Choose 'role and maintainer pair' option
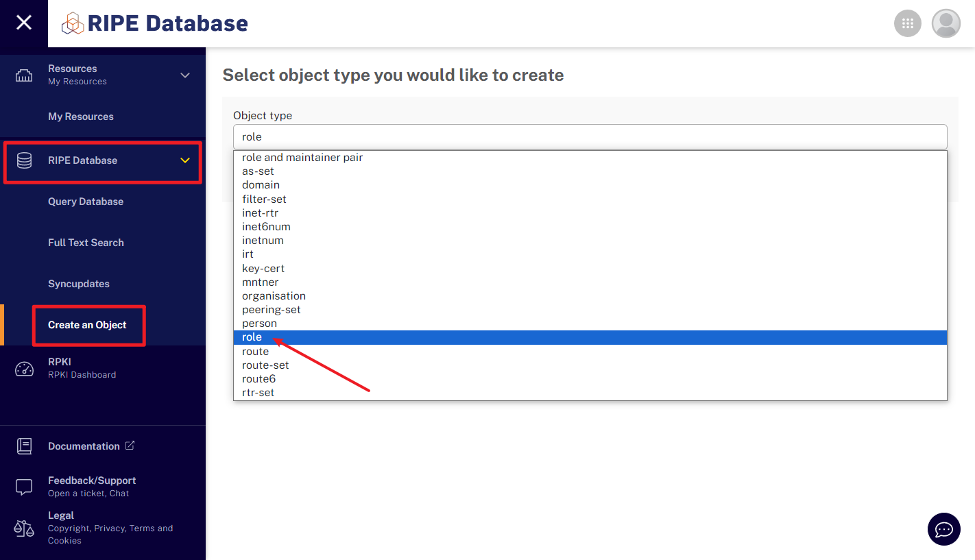975x560 pixels. 590,158
